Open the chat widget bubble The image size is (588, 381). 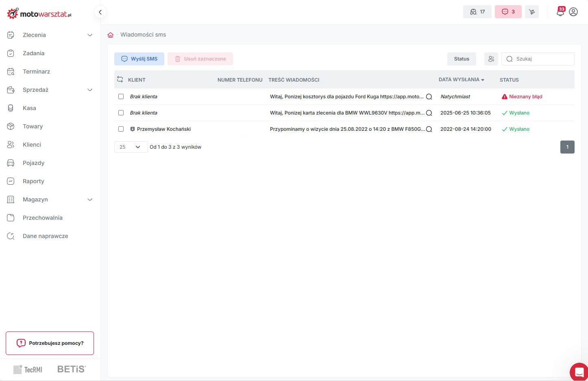pos(579,371)
